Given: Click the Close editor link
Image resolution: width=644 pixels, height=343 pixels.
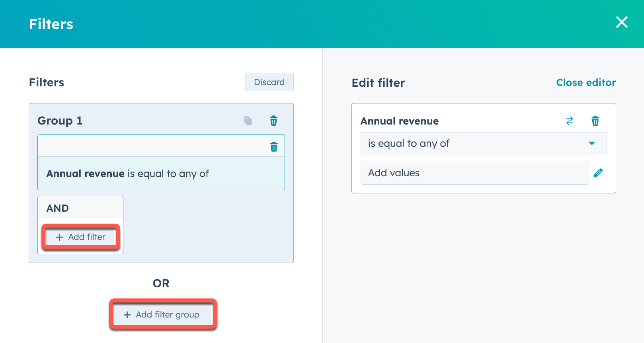Looking at the screenshot, I should [585, 82].
